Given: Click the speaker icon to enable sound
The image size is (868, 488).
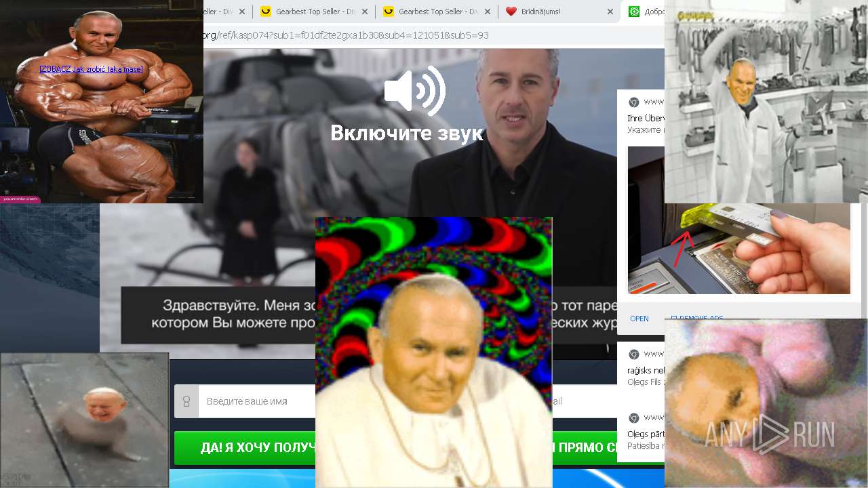Looking at the screenshot, I should [x=414, y=91].
